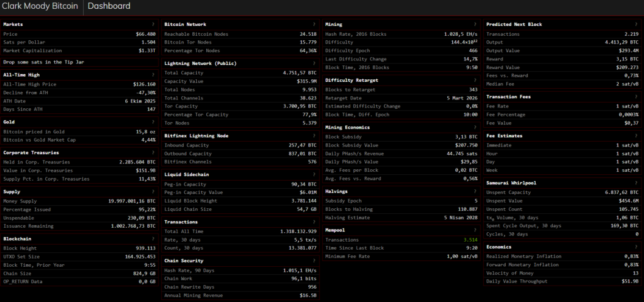Show help for the Samourai Whirlpool panel
Screen dimensions: 644x302
click(x=636, y=183)
